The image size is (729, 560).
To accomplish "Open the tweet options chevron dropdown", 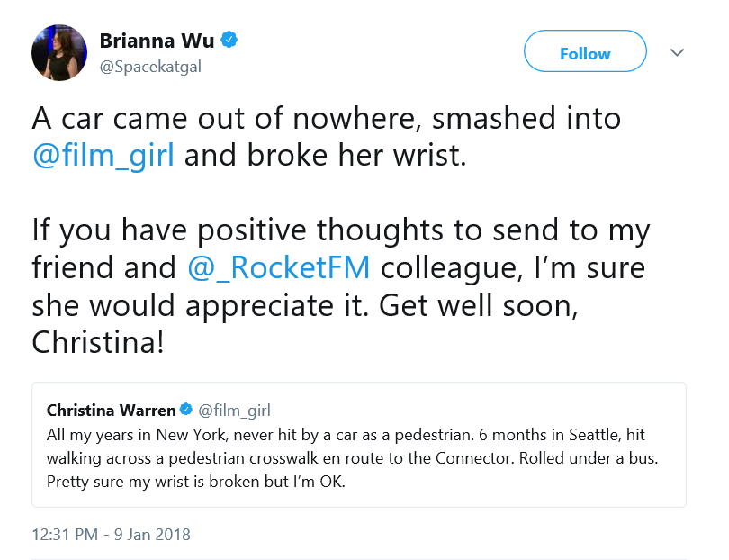I will pos(677,52).
